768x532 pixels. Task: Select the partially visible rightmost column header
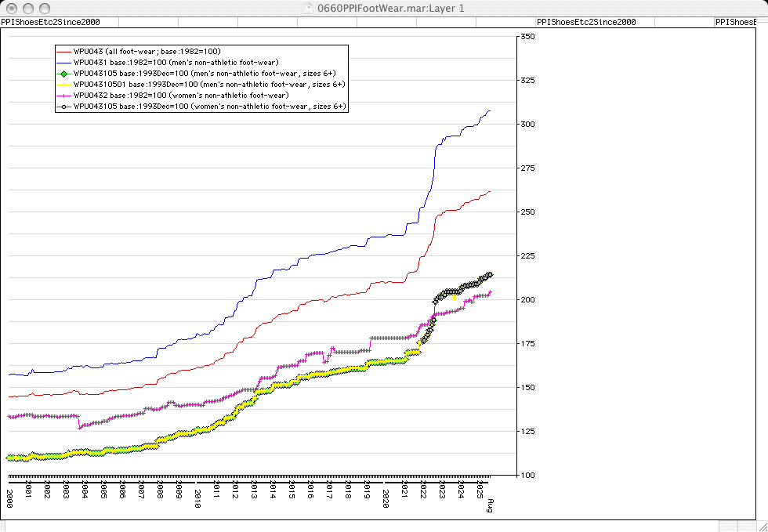point(741,22)
